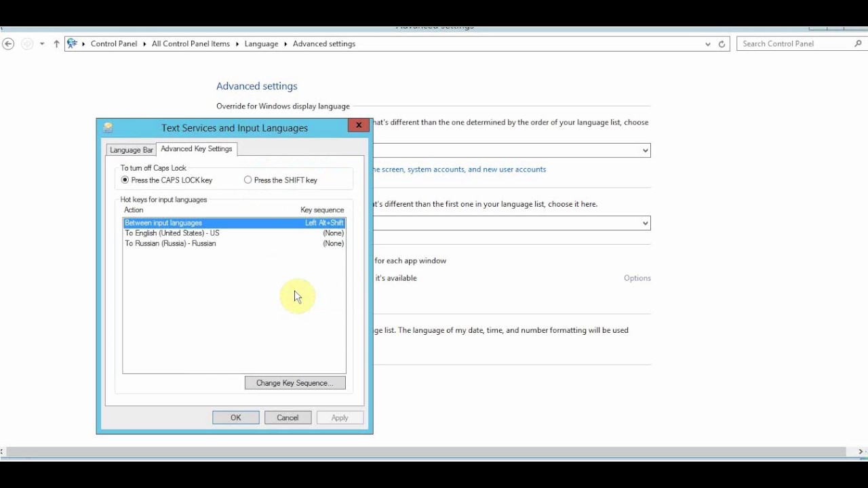
Task: Click the scrollbar right arrow
Action: coord(861,451)
